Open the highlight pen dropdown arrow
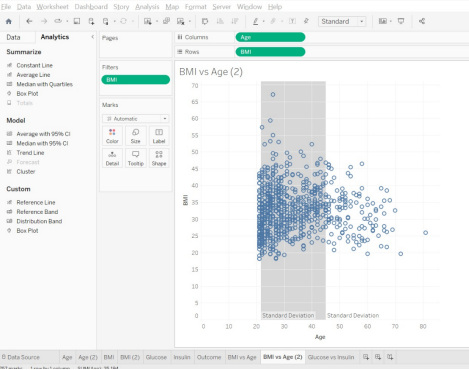469x370 pixels. tap(264, 21)
